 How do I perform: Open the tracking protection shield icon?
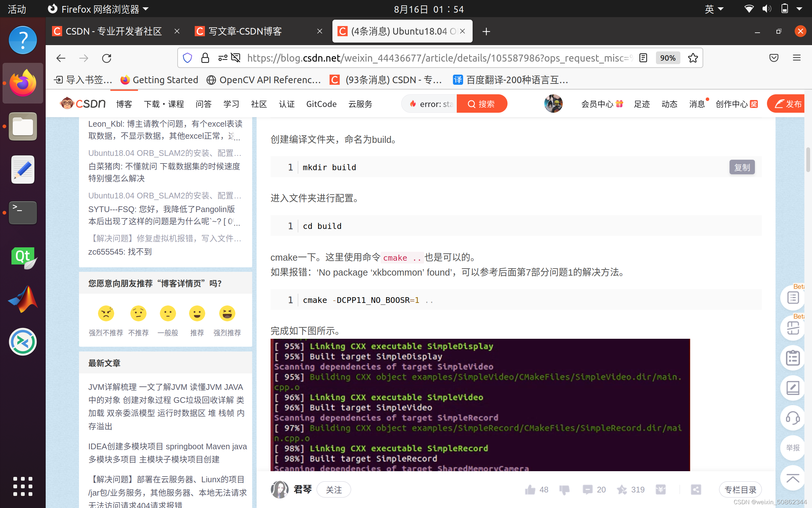click(x=187, y=58)
